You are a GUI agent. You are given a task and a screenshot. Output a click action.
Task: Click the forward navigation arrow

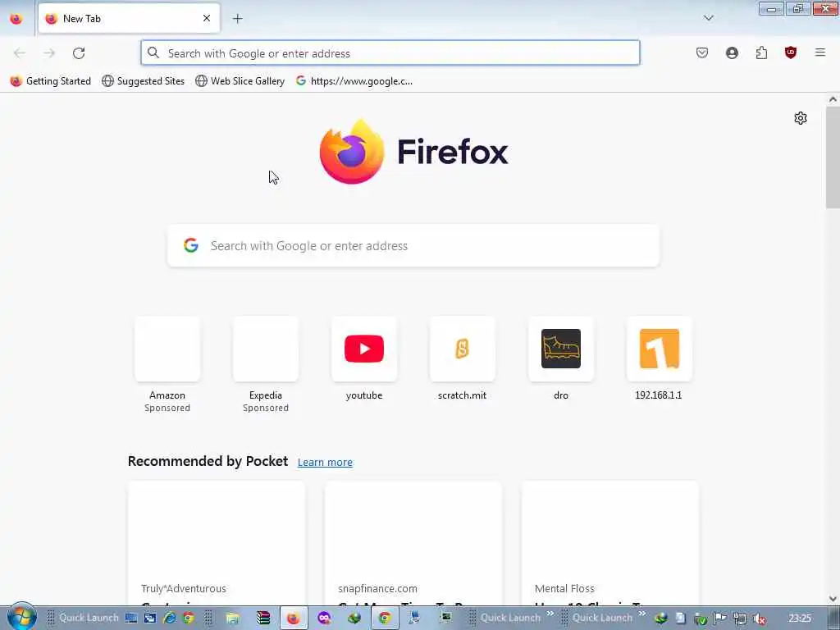[49, 53]
